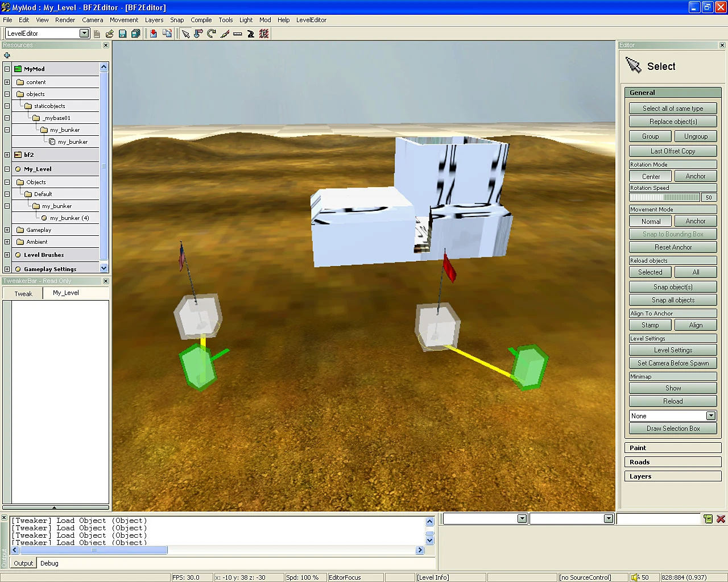Click the New document toolbar icon
This screenshot has height=582, width=728.
click(x=97, y=34)
